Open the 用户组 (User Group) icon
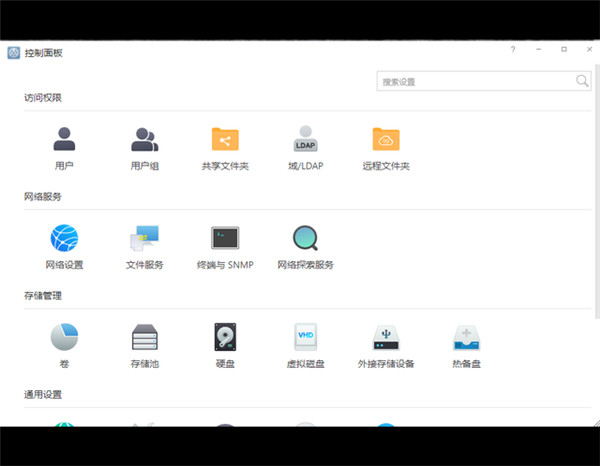The width and height of the screenshot is (600, 466). pos(145,139)
